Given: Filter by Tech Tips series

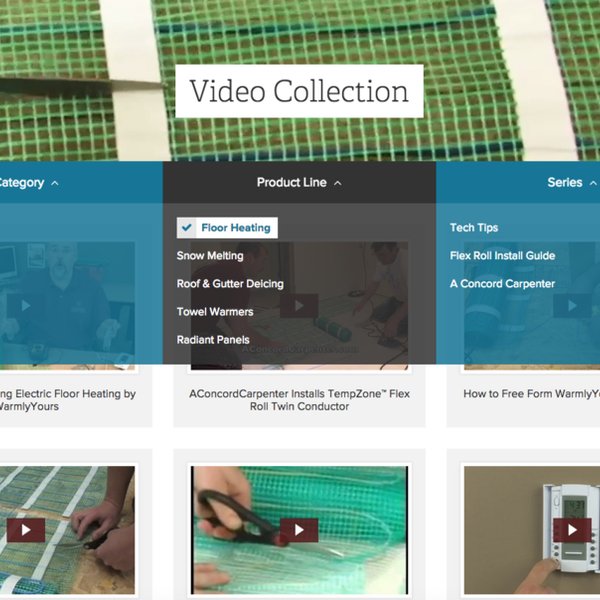Looking at the screenshot, I should coord(474,228).
